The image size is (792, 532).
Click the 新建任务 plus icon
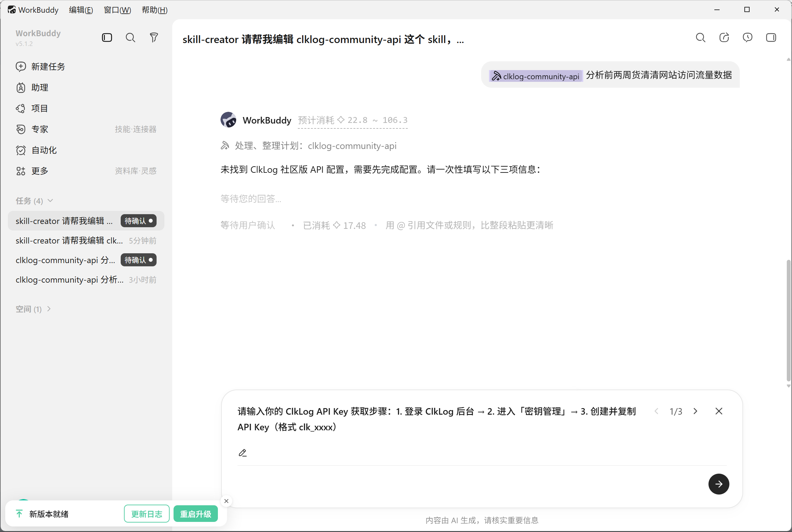(x=21, y=66)
